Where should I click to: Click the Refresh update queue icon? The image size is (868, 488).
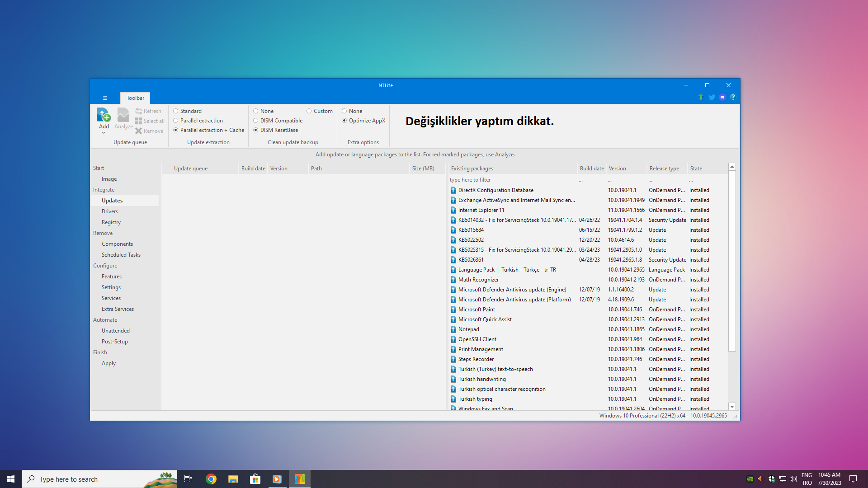[139, 111]
